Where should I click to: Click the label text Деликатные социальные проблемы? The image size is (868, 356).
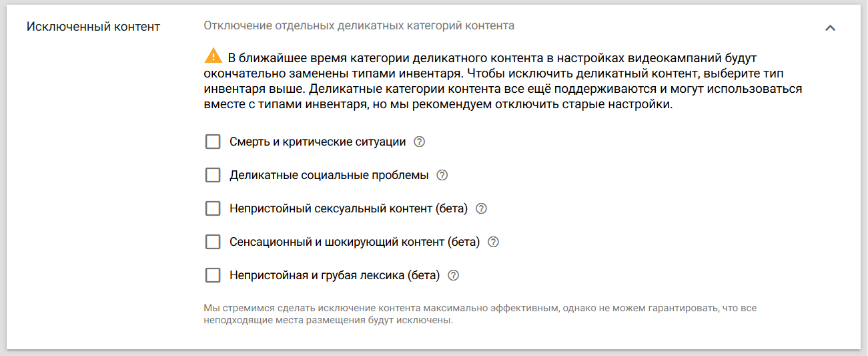(329, 175)
